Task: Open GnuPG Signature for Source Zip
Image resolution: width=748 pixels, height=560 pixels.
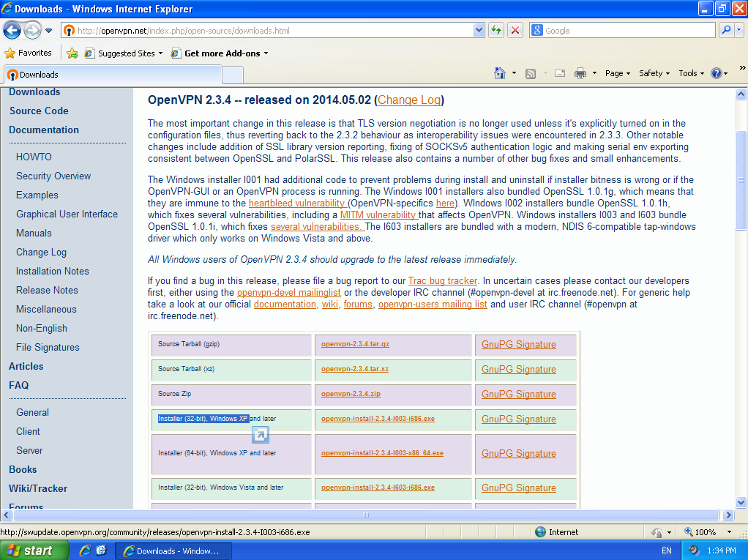Action: pos(518,394)
